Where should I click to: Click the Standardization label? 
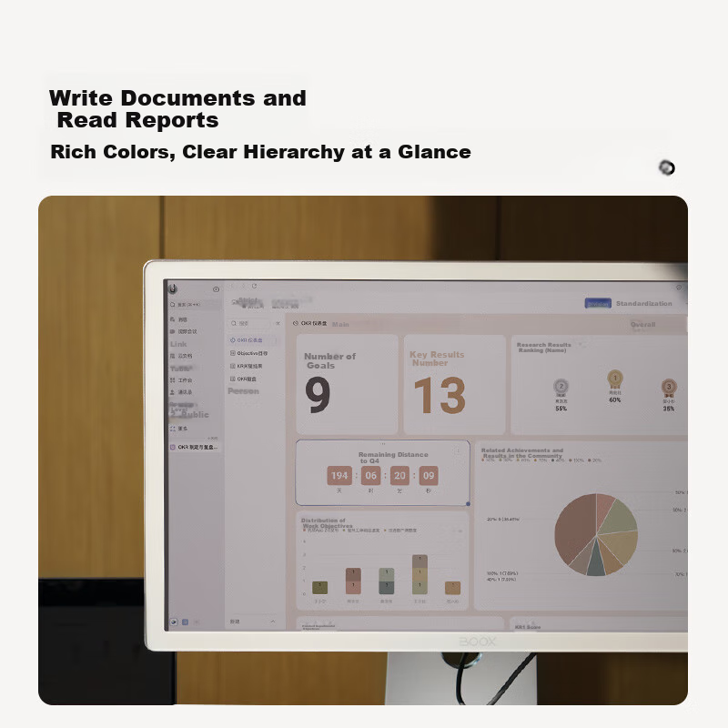[644, 304]
